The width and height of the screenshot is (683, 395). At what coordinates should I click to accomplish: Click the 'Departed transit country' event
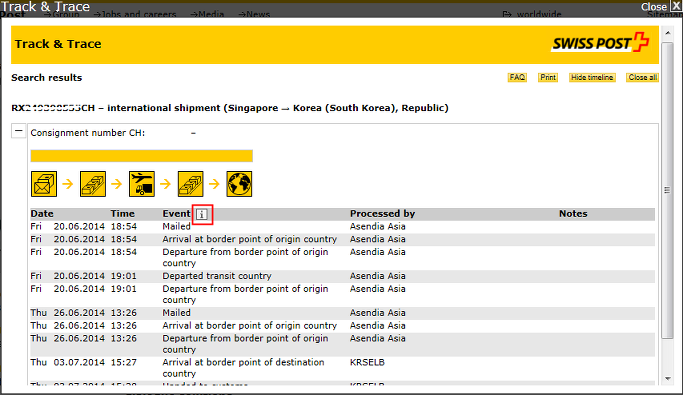217,276
